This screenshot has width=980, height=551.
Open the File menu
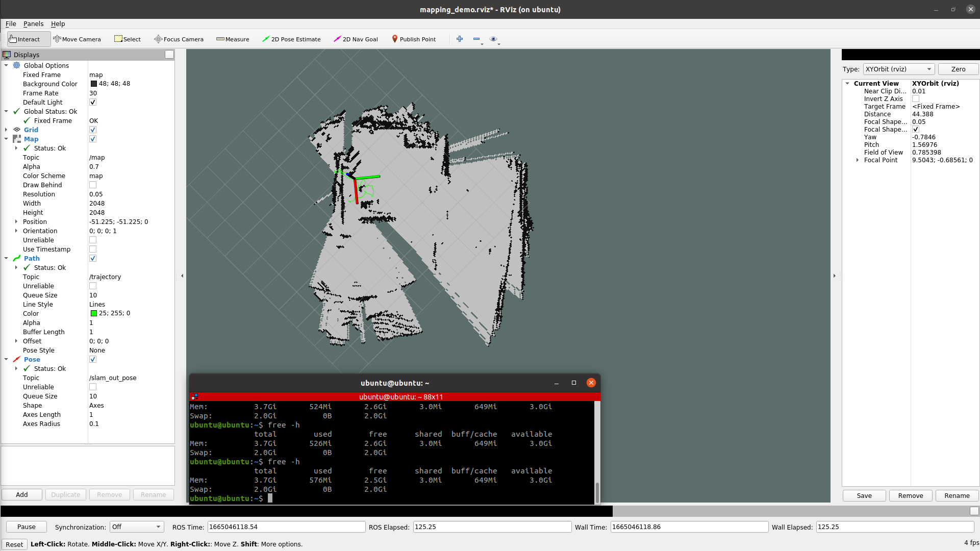pos(11,24)
